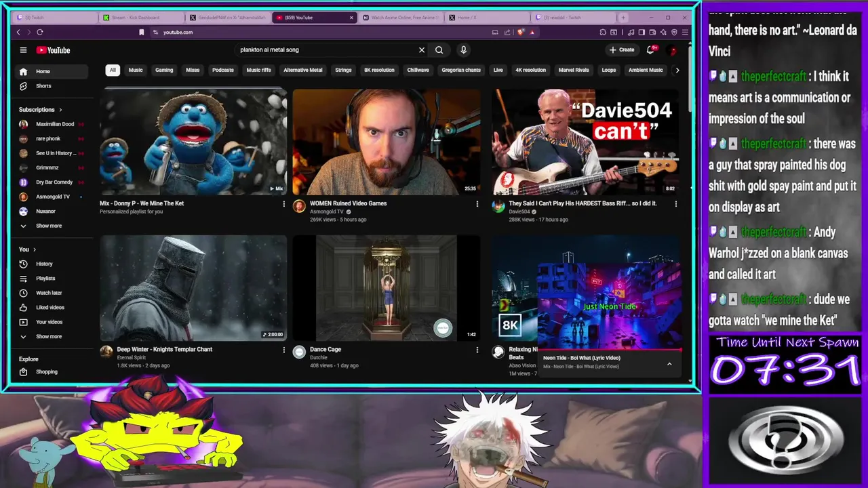Open Dance Cage thumbnail
The width and height of the screenshot is (868, 488).
386,288
